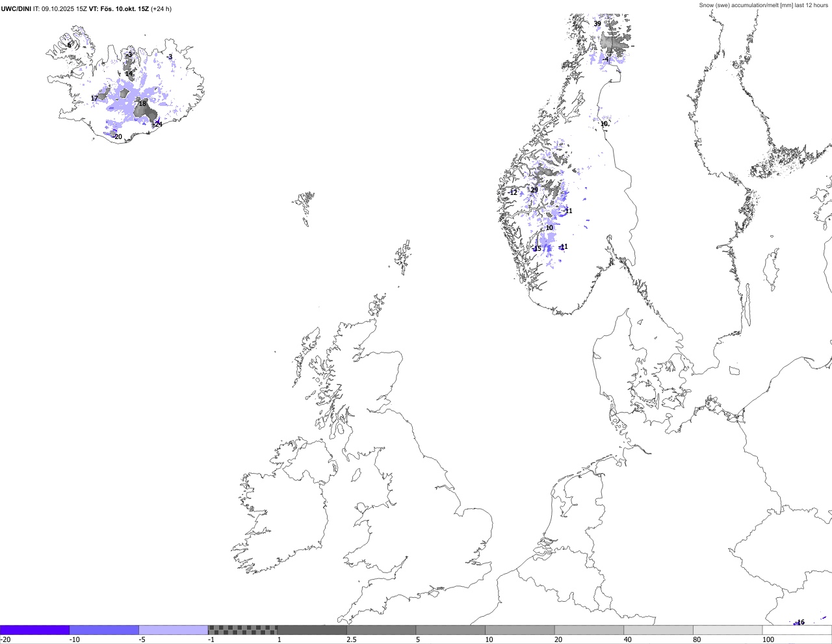The height and width of the screenshot is (644, 832).
Task: Click the 40 tick label on the legend scale
Action: 628,639
